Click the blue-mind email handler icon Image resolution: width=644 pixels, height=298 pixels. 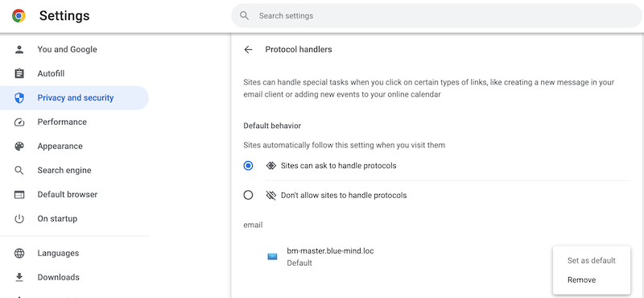[x=272, y=256]
